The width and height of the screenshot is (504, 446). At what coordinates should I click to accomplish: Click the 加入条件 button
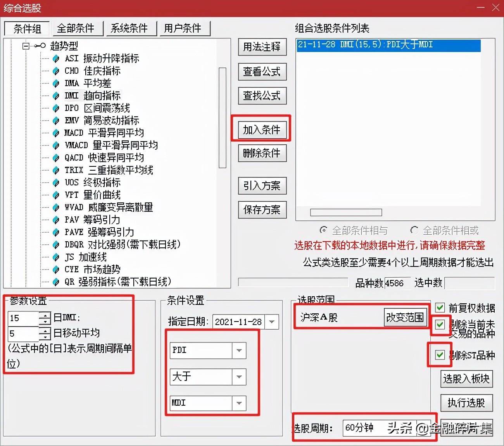point(262,130)
